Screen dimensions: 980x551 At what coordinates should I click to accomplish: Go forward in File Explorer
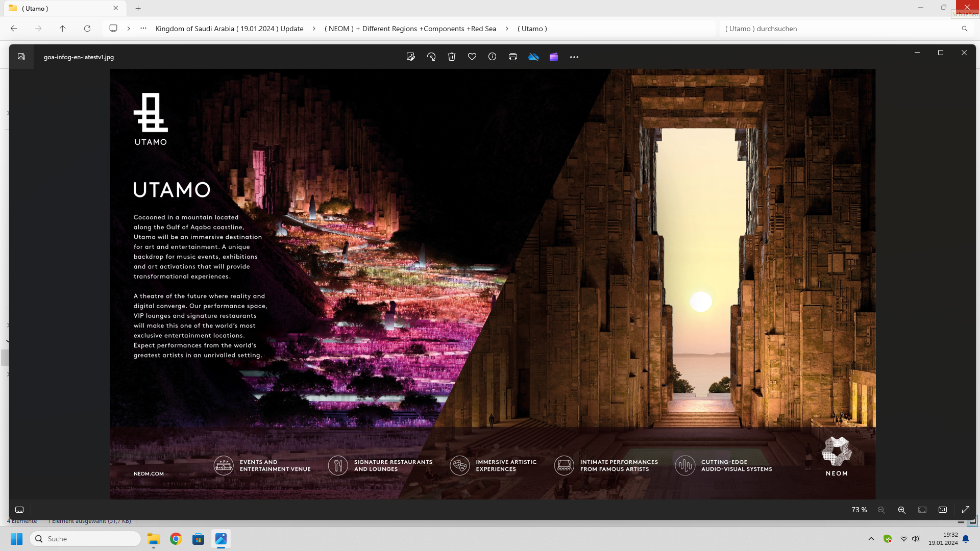38,29
